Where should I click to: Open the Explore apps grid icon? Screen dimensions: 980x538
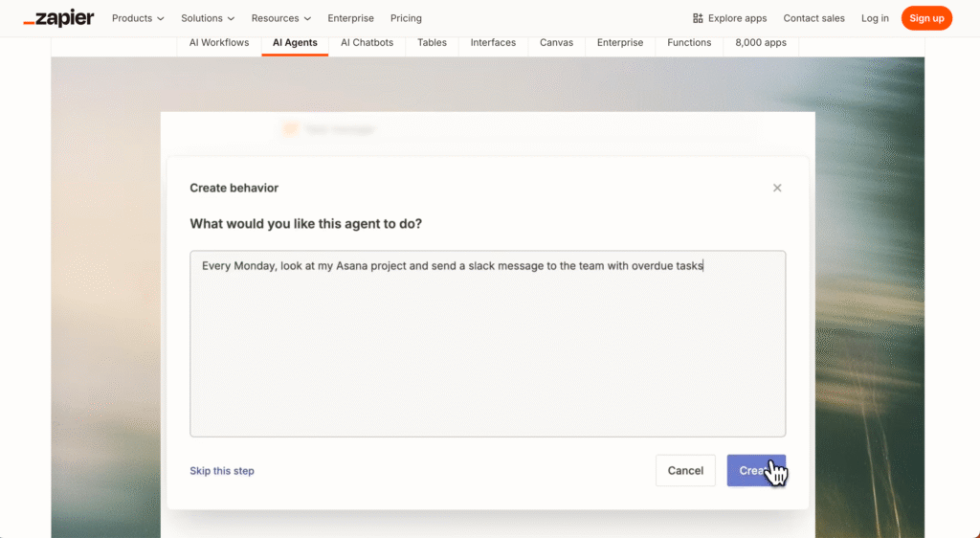pyautogui.click(x=698, y=18)
